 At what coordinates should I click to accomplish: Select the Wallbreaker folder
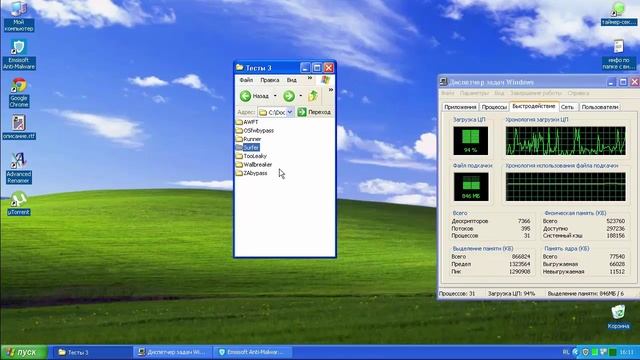click(254, 164)
